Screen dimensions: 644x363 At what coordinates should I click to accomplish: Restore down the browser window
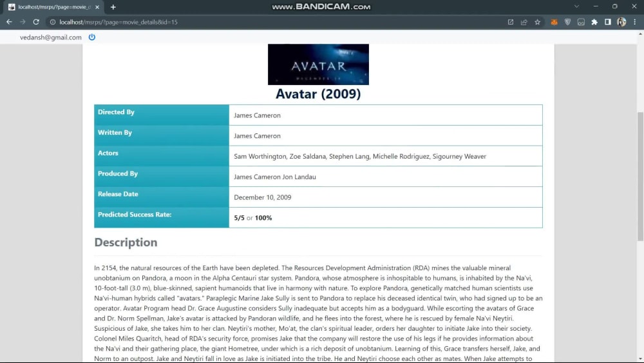click(615, 6)
